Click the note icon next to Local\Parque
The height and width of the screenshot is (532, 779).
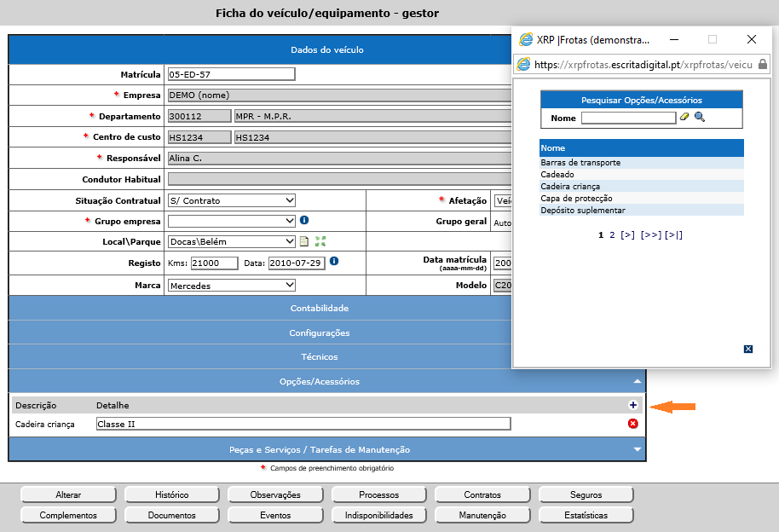tap(304, 241)
